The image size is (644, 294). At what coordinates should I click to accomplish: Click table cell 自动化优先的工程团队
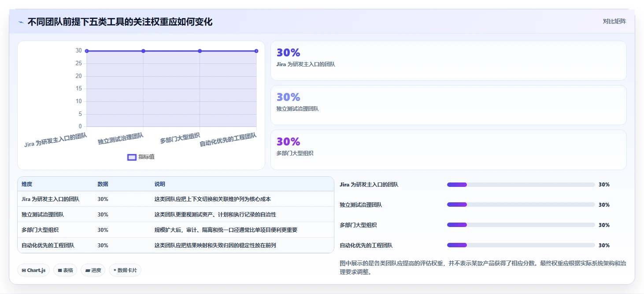pyautogui.click(x=48, y=246)
